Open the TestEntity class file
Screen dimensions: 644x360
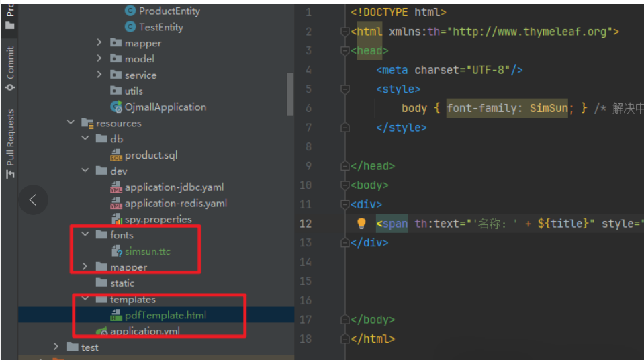161,27
